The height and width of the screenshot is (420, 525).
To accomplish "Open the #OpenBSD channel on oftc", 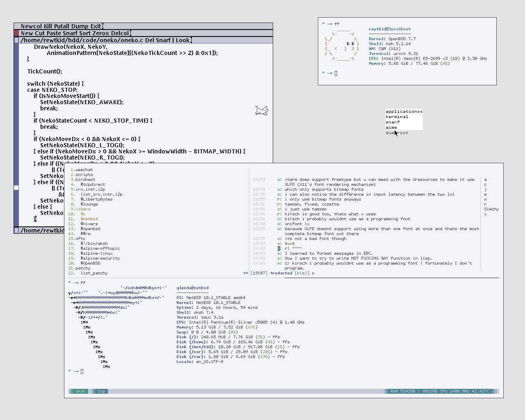I will pyautogui.click(x=90, y=263).
